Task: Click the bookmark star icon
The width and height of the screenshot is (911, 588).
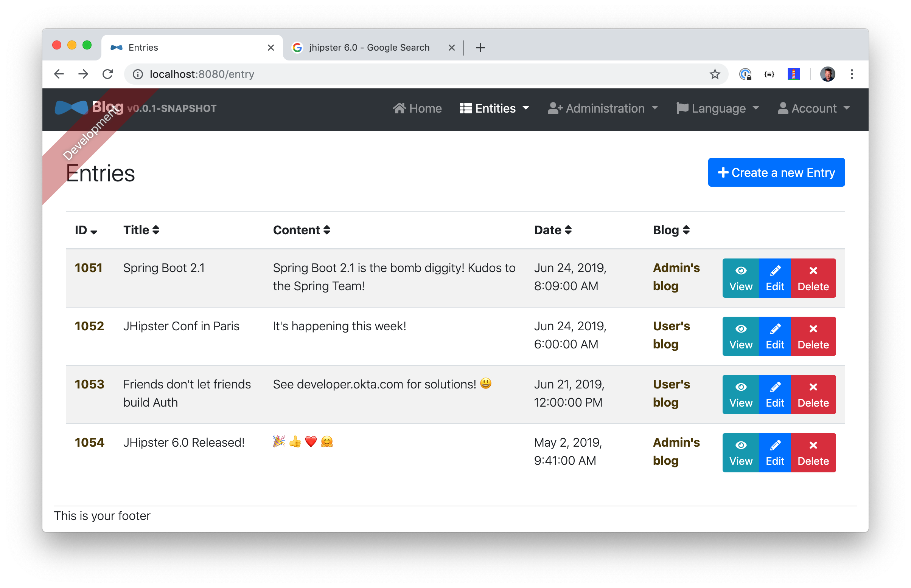Action: [x=715, y=74]
